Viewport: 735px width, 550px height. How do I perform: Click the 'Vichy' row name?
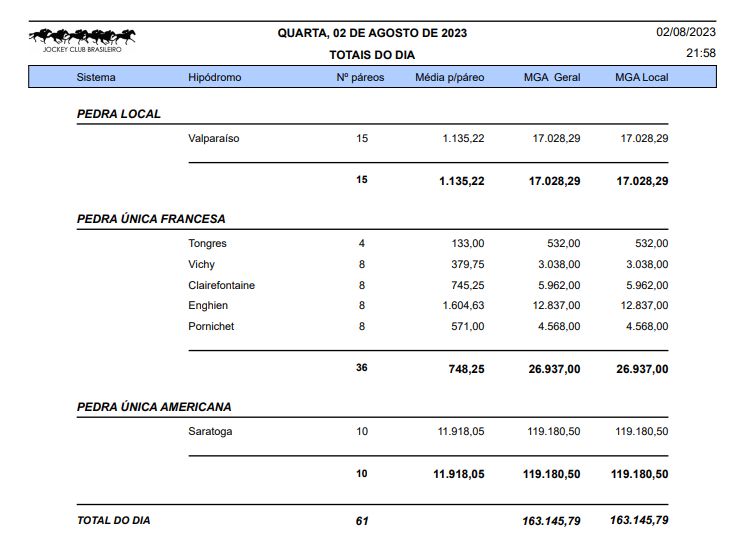coord(202,264)
